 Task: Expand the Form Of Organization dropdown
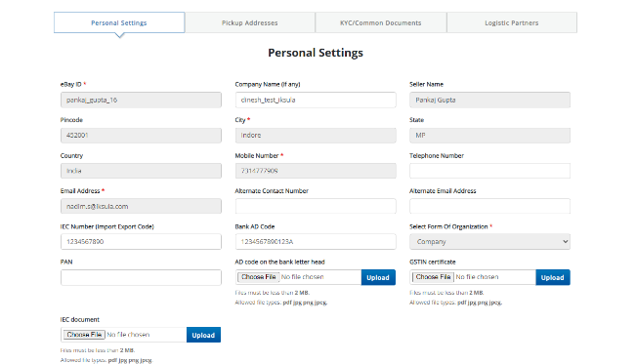pos(489,242)
